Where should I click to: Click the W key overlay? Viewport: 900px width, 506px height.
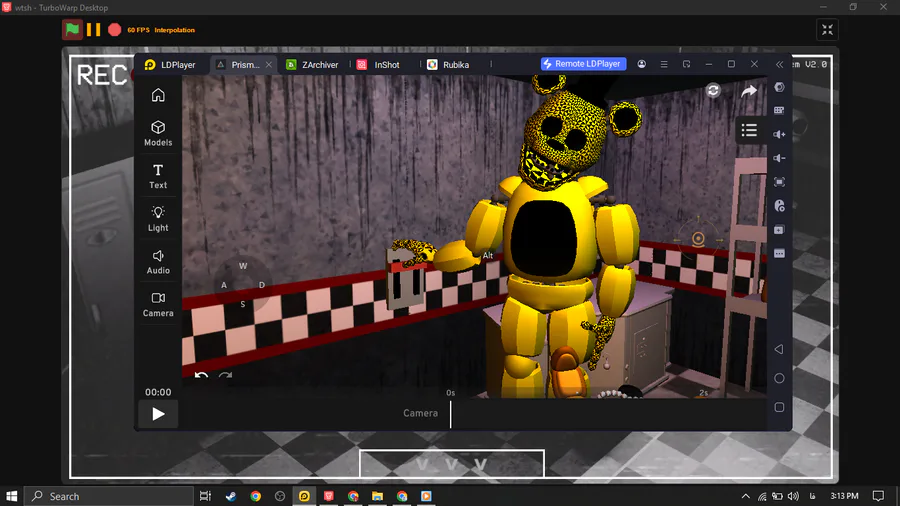(x=243, y=266)
